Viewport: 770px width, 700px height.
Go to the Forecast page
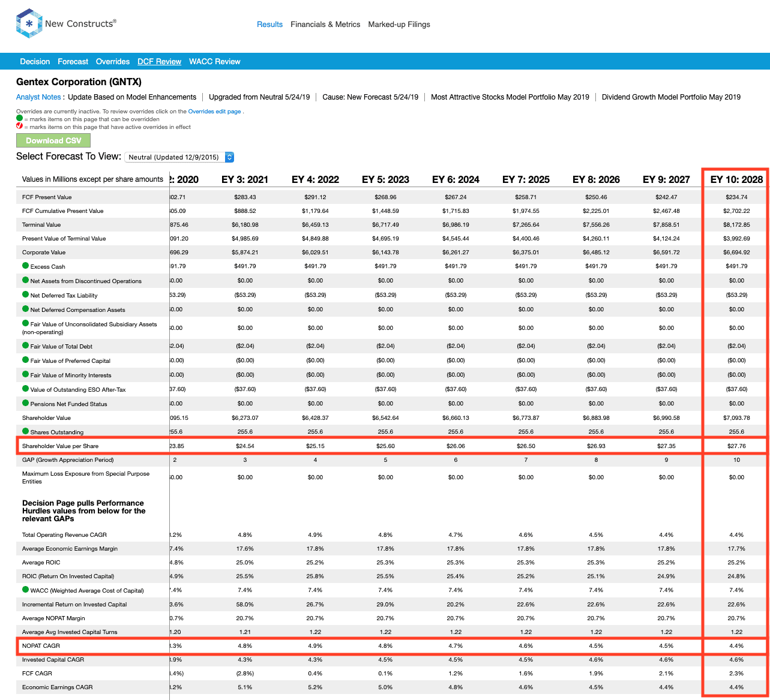click(x=73, y=62)
